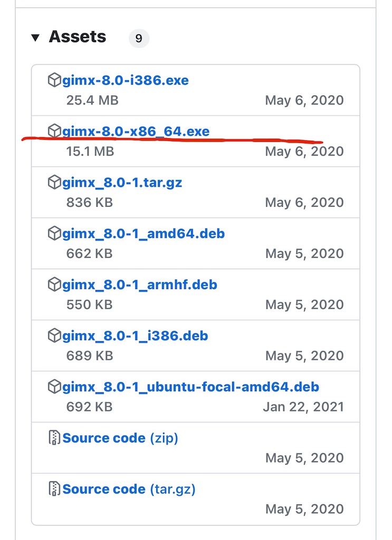
Task: Click the package icon beside gimx-8.0-i386.exe
Action: 54,81
